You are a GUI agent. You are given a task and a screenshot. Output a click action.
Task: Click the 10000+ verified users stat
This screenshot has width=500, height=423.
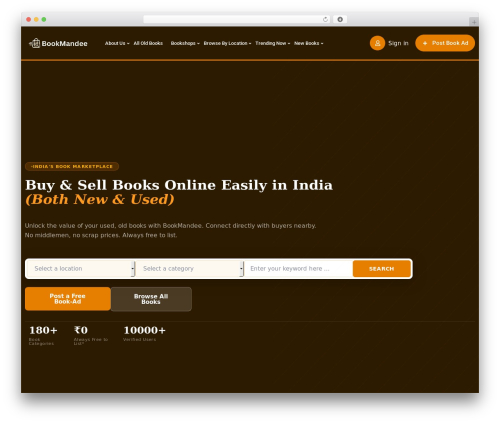tap(144, 333)
